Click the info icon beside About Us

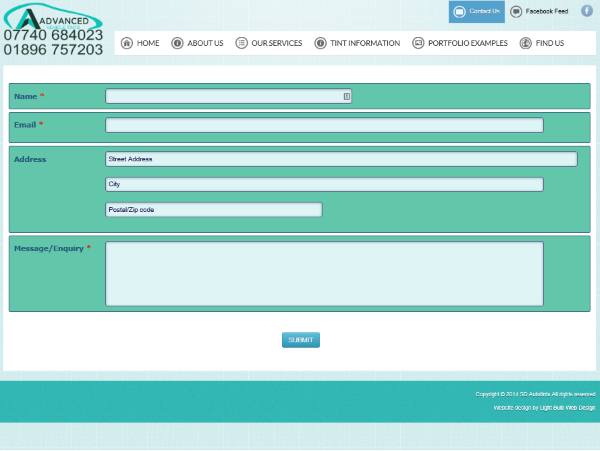coord(177,43)
